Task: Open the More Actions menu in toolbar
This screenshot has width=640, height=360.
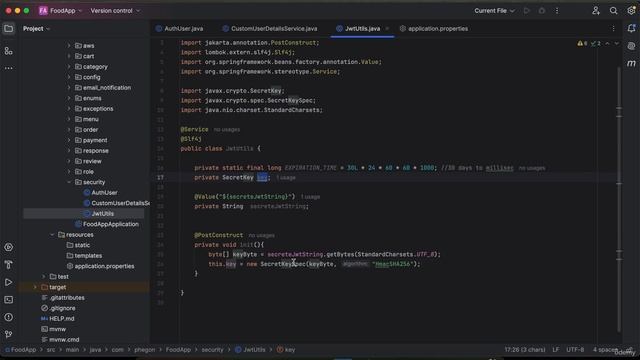Action: click(x=557, y=11)
